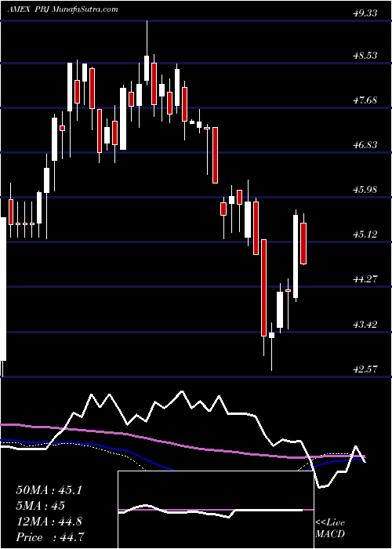Click inside the MACD inset chart box
Viewport: 392px width, 549px height.
[x=216, y=510]
